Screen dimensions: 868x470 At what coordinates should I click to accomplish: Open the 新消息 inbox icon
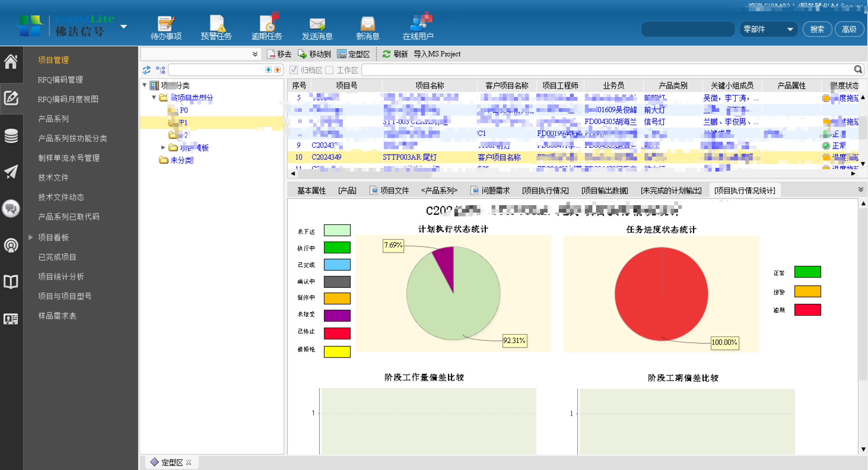(368, 24)
